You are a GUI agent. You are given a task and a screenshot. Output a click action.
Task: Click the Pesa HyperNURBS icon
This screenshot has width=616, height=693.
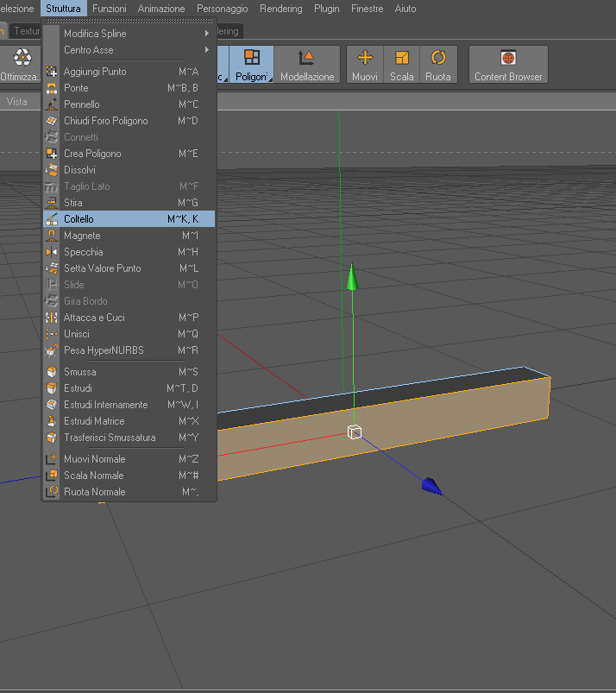point(52,350)
